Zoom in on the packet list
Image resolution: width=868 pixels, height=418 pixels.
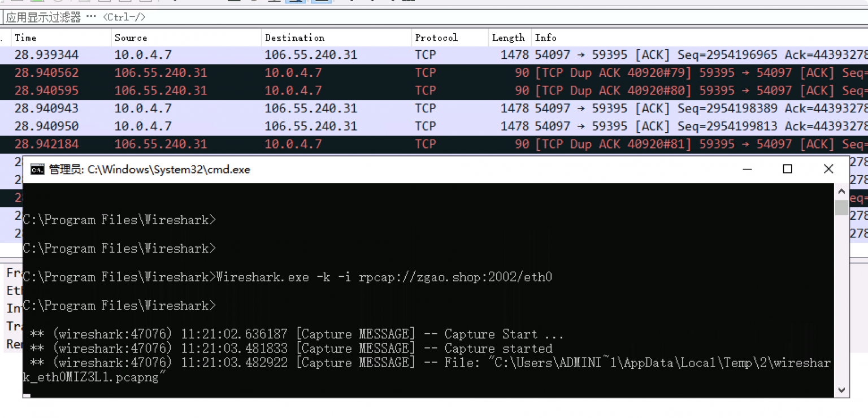pos(351,2)
